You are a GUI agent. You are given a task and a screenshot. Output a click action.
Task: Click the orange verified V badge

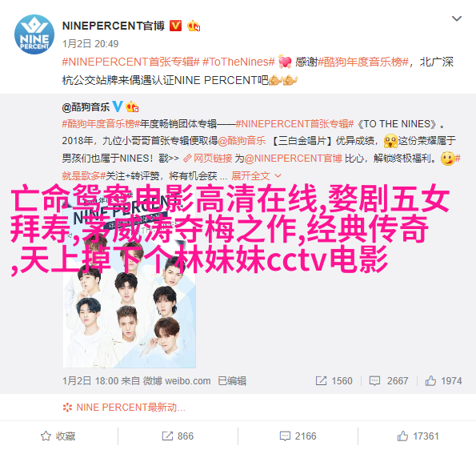pyautogui.click(x=175, y=26)
